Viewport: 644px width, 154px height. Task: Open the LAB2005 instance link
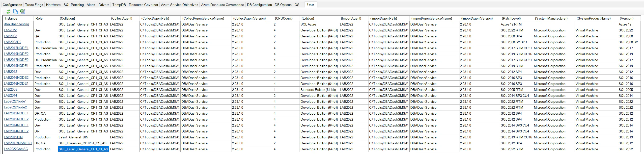click(x=10, y=89)
